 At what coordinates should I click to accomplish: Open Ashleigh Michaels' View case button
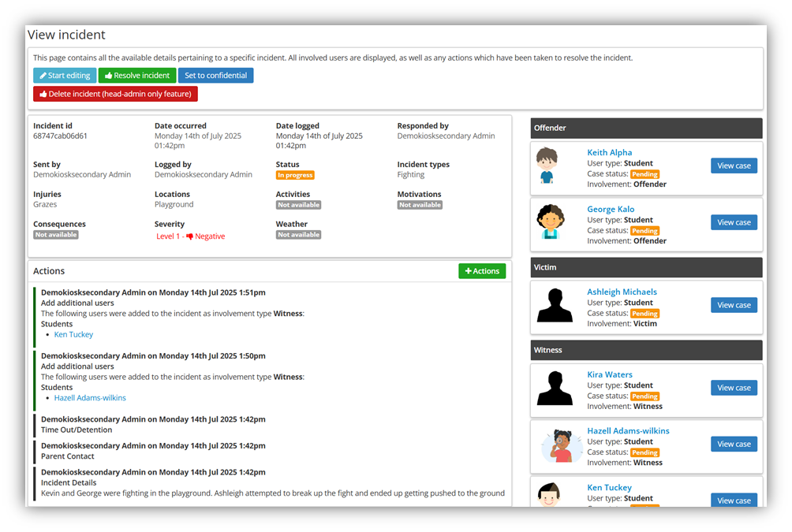click(x=734, y=305)
